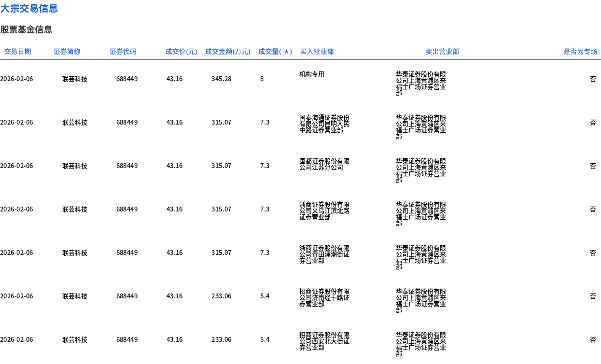Click volume 7.3 in the 国都证券 row
Viewport: 601px width, 364px height.
265,166
